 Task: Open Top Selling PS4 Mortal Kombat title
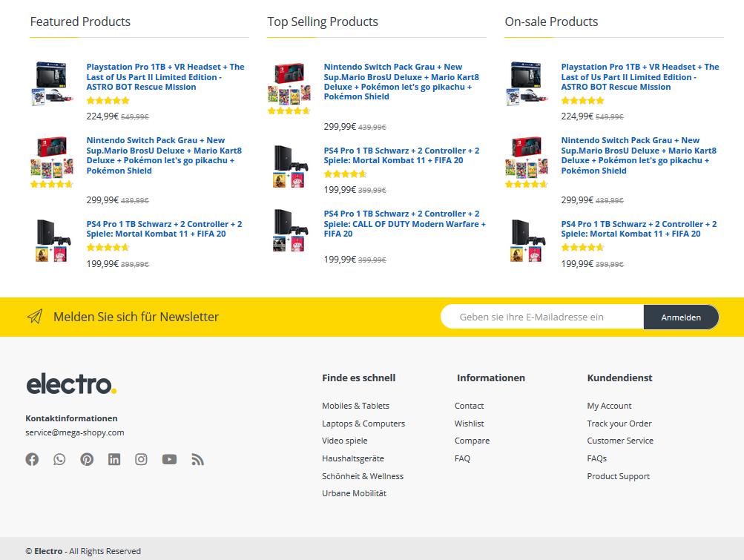pyautogui.click(x=401, y=155)
